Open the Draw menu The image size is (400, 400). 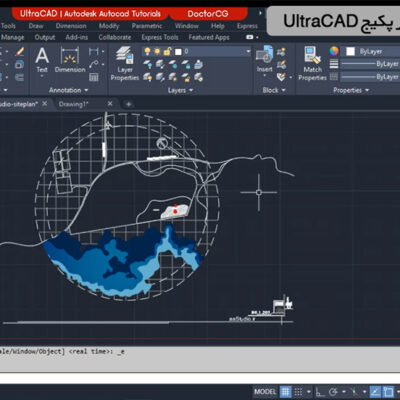(x=36, y=26)
